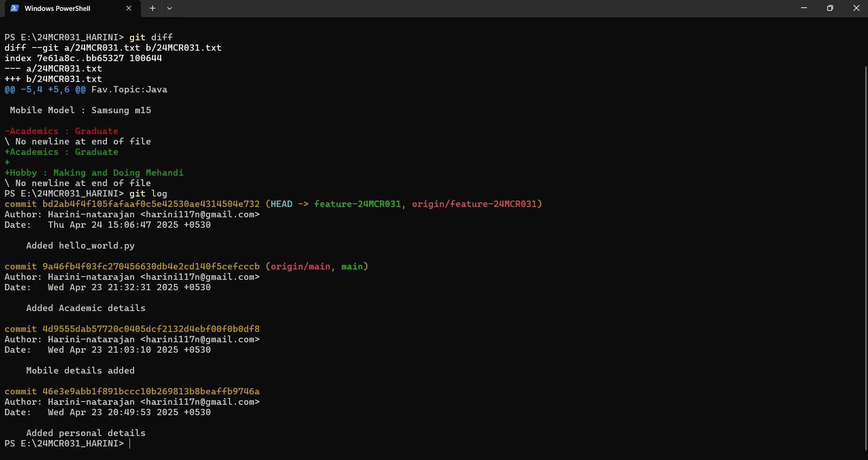This screenshot has height=460, width=868.
Task: Click the date 'Wed Apr 23 20:49:53 2025'
Action: [113, 412]
